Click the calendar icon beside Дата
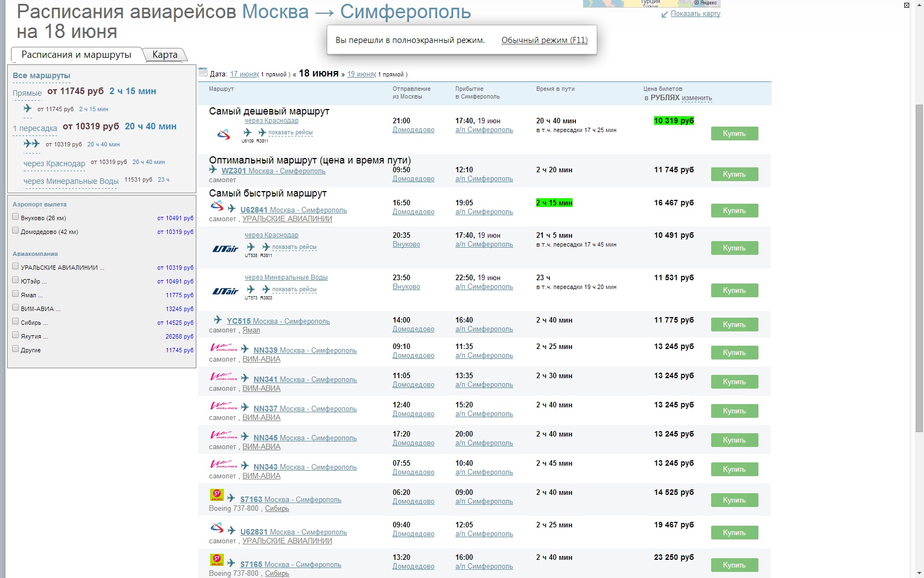The width and height of the screenshot is (924, 578). click(203, 72)
